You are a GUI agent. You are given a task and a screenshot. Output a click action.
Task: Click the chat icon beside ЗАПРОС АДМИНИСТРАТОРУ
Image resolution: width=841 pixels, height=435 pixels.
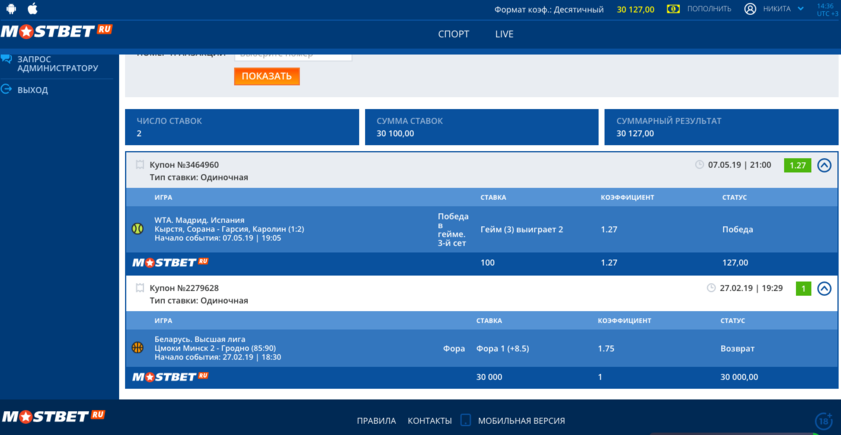(x=6, y=58)
